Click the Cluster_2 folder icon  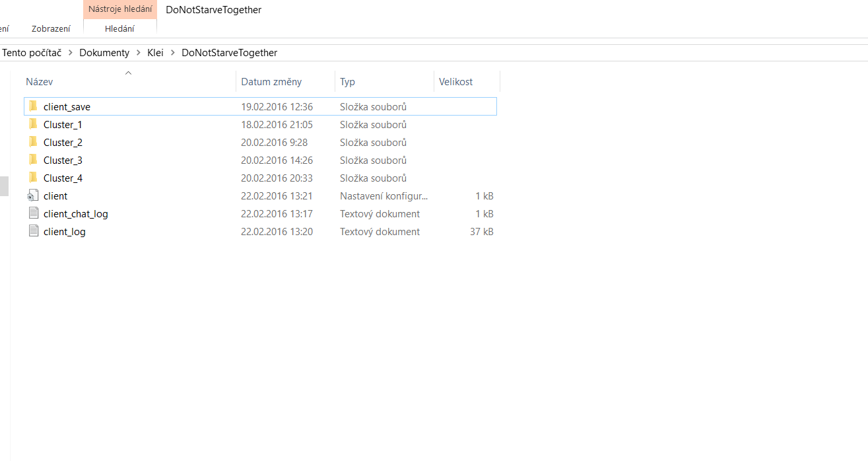(x=33, y=142)
